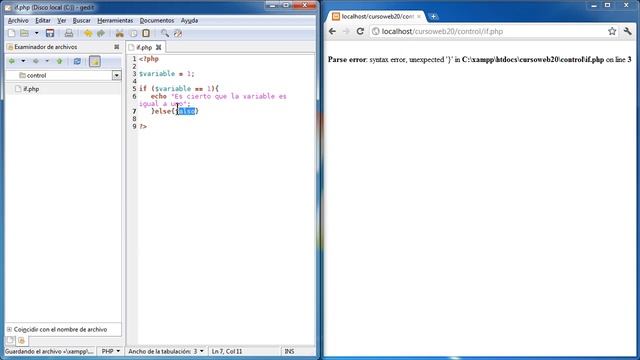This screenshot has width=640, height=360.
Task: Open Find with the magnifier icon
Action: click(164, 33)
